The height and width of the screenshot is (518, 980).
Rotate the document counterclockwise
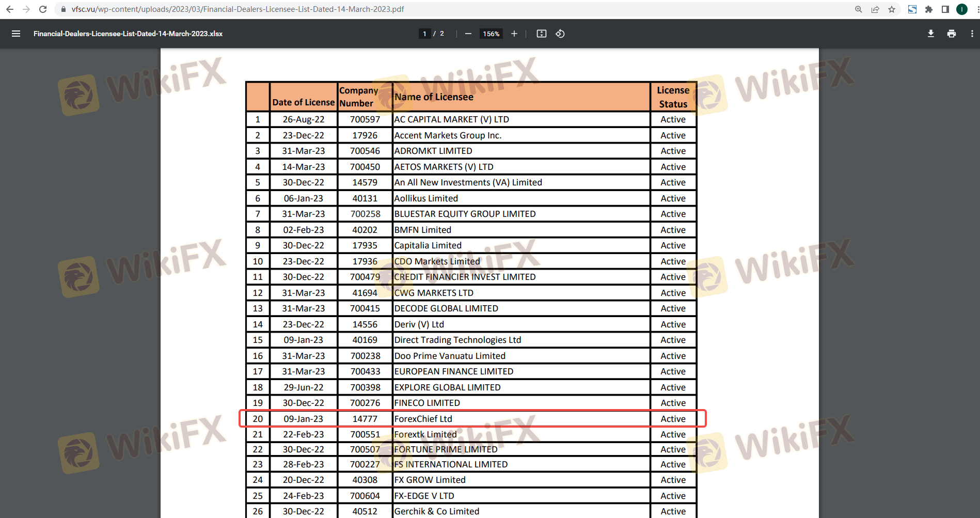point(560,34)
